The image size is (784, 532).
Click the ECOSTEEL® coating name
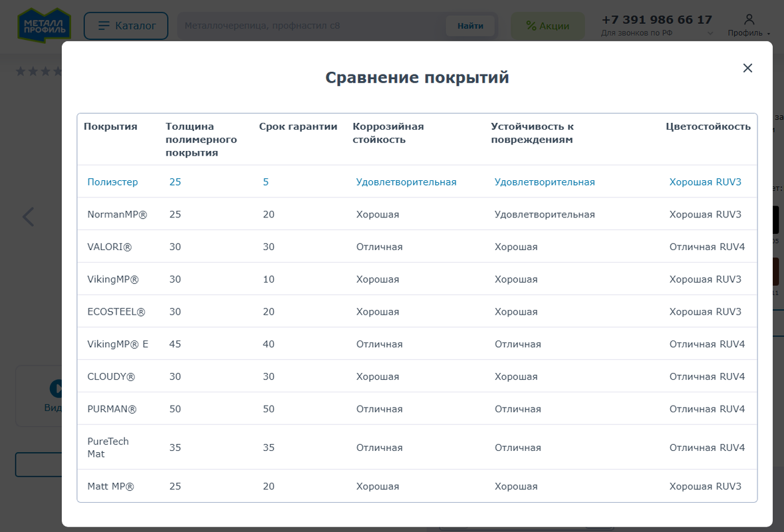(x=116, y=312)
